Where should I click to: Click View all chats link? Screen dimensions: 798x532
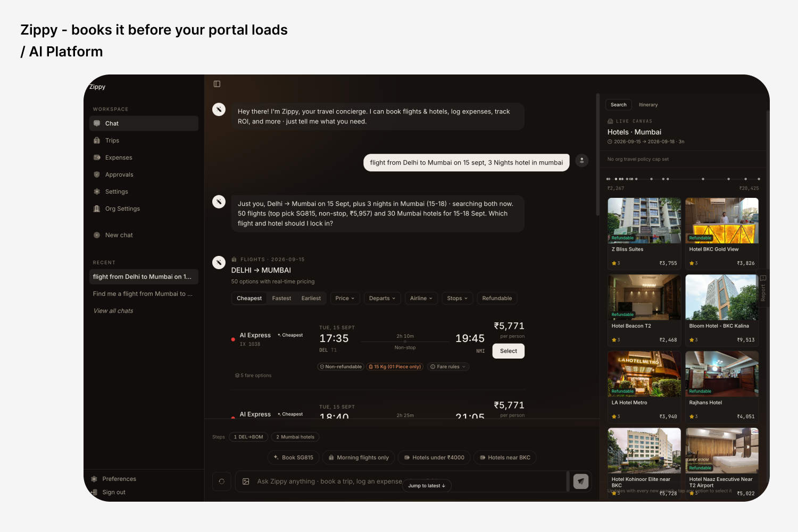[113, 311]
